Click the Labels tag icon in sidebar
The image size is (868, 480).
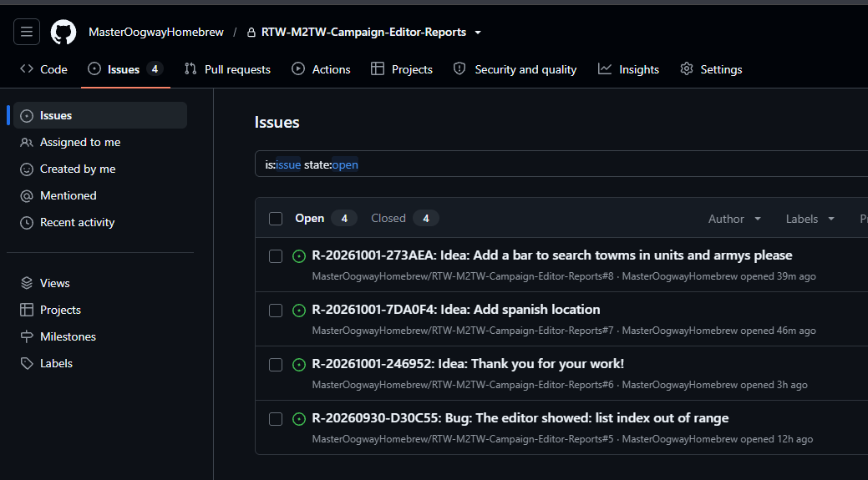tap(27, 363)
